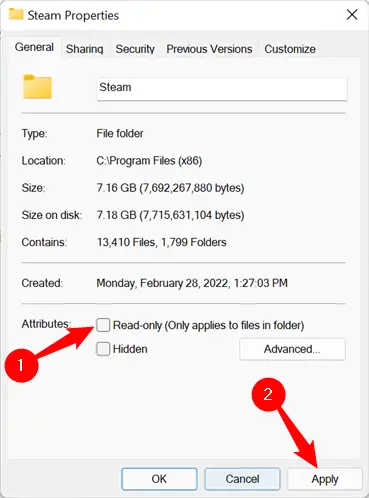Viewport: 369px width, 498px height.
Task: Switch to the Sharing tab
Action: tap(84, 49)
